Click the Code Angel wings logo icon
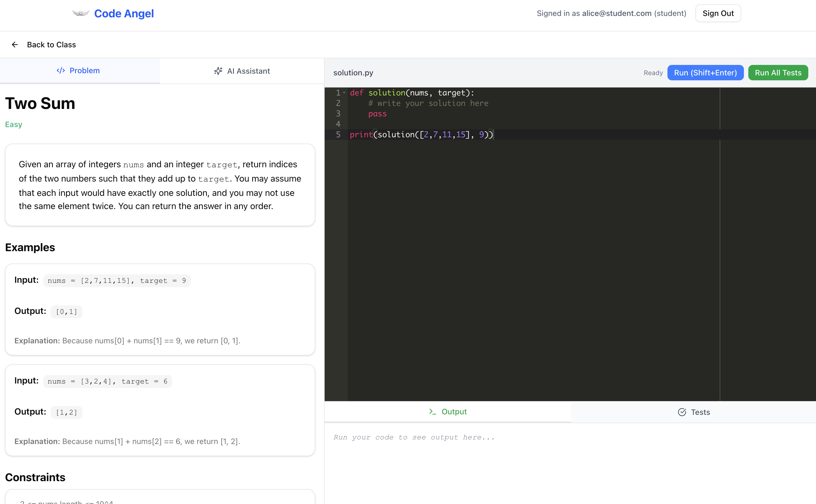 pos(81,13)
